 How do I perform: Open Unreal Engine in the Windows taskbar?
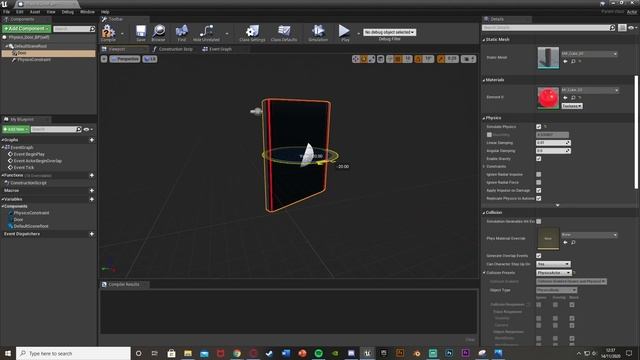click(367, 353)
